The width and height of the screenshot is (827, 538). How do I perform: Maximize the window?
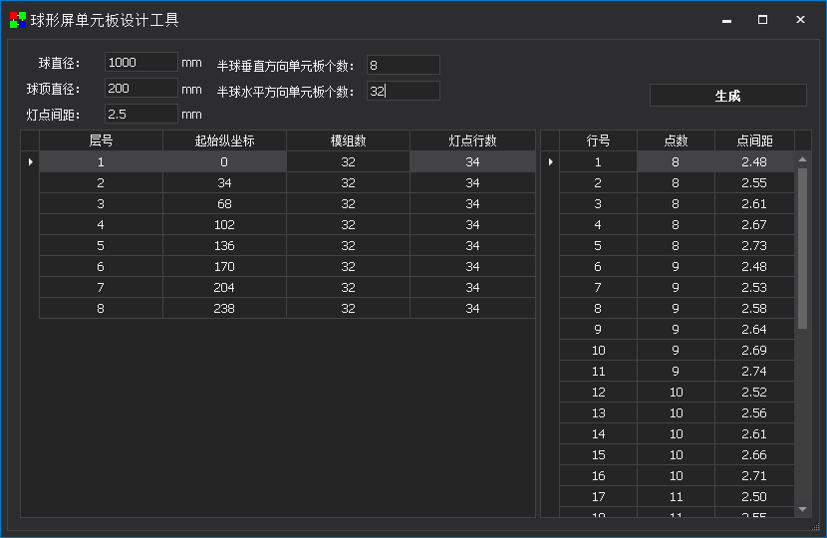(x=763, y=20)
